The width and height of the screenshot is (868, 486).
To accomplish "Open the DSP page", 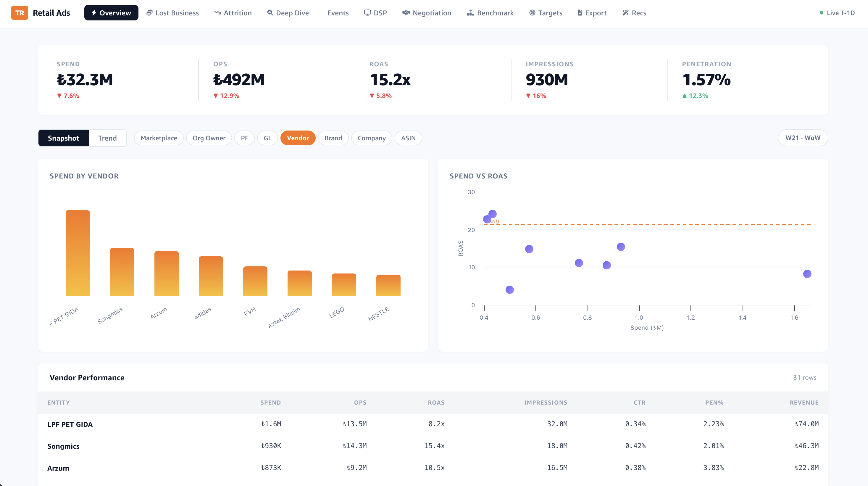I will click(x=376, y=13).
